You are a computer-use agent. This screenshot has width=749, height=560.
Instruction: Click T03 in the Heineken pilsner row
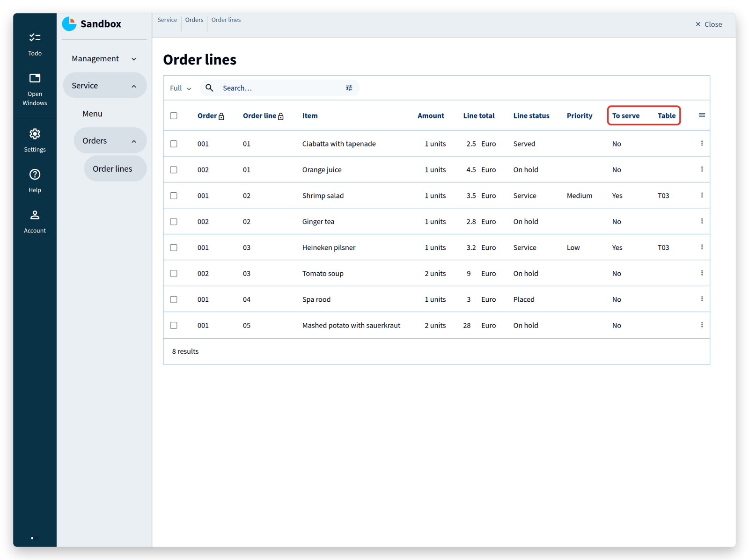(663, 247)
